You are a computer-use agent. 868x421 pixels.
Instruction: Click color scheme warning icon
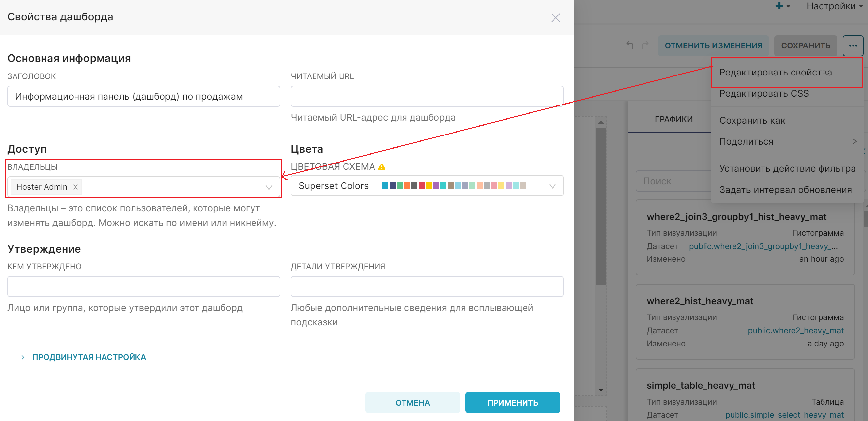pyautogui.click(x=381, y=167)
